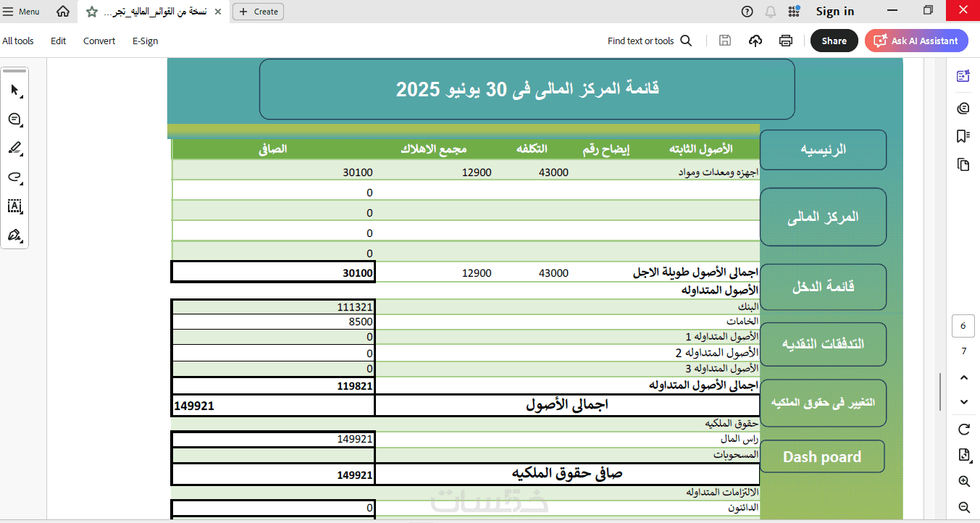Open the hamburger Menu
The image size is (980, 523).
(x=21, y=12)
